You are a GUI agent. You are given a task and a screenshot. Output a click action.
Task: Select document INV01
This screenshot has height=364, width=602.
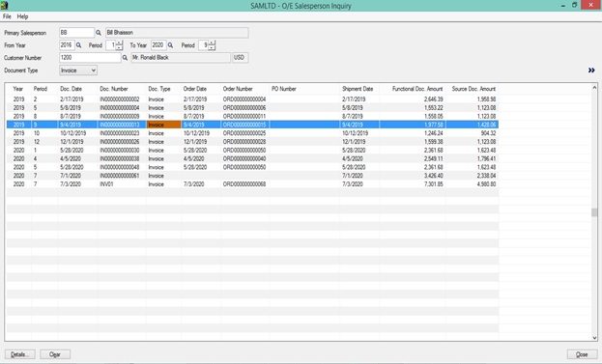(x=106, y=184)
